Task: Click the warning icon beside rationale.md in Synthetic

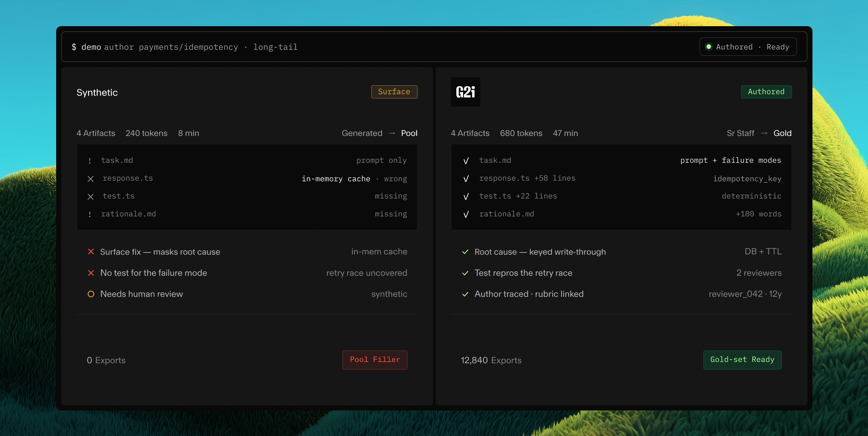Action: point(90,214)
